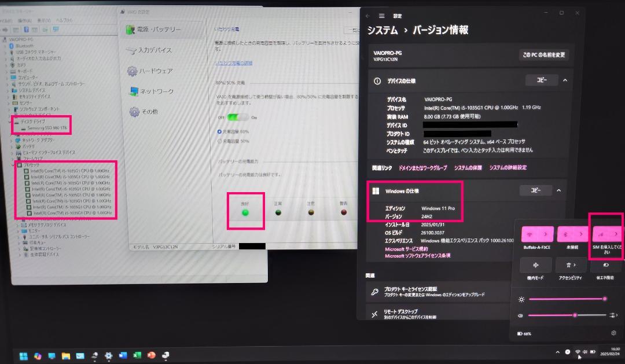Toggle 機内モード airplane mode tile
625x364 pixels.
click(536, 264)
